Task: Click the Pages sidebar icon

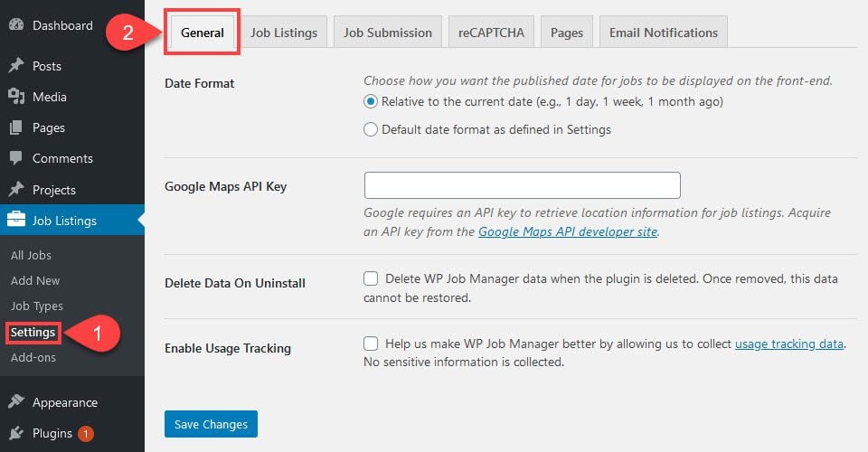Action: [x=16, y=127]
